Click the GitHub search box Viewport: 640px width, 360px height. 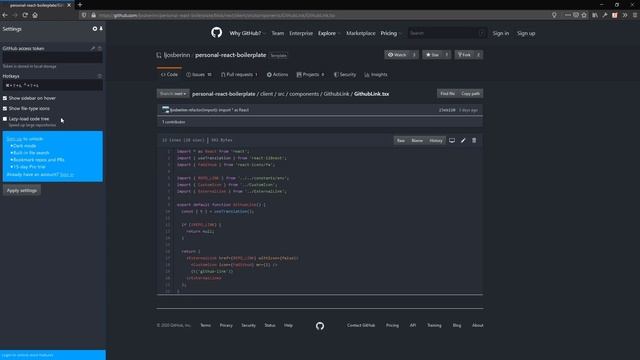(x=447, y=33)
